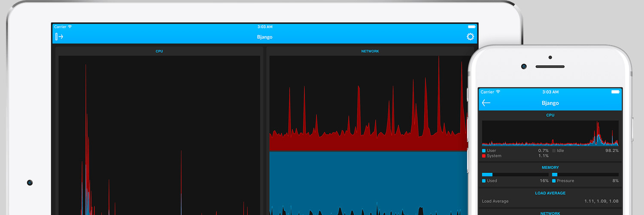Viewport: 644px width, 215px height.
Task: Open settings gear on the iPad toolbar
Action: click(x=470, y=37)
